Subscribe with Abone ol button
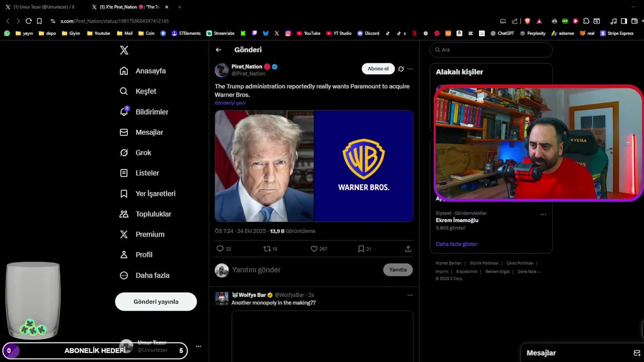The width and height of the screenshot is (644, 362). [378, 69]
